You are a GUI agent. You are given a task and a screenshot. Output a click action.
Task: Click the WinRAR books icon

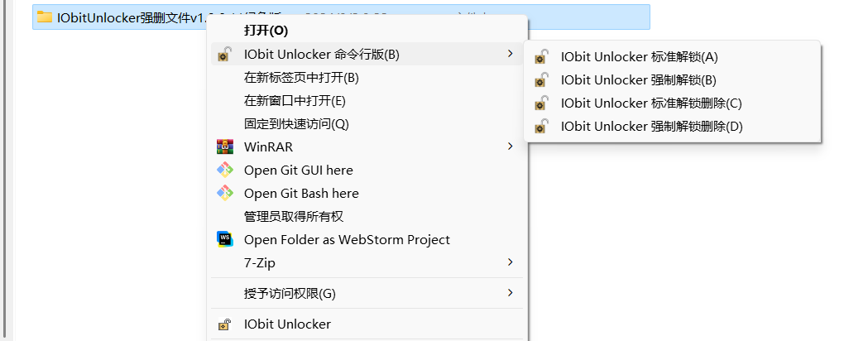224,147
